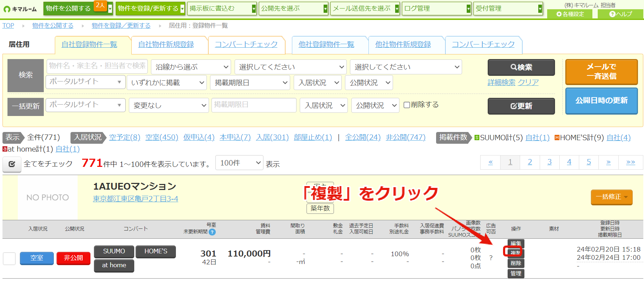This screenshot has height=285, width=644.
Task: Click the SUUMO convert button
Action: pos(114,252)
